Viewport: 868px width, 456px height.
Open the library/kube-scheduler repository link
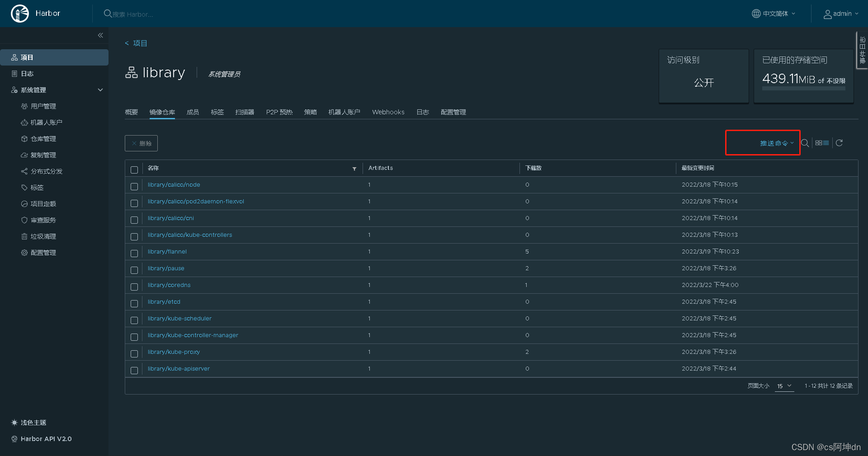[179, 319]
